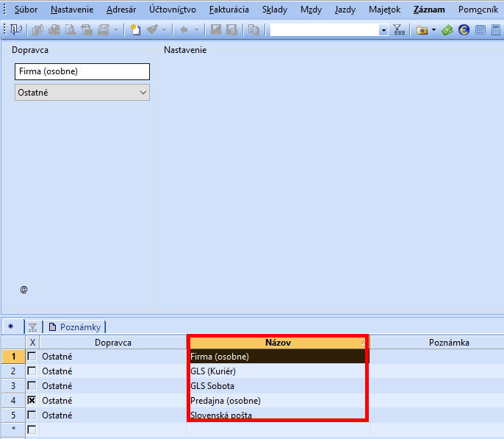Click the X column header
504x439 pixels.
32,343
